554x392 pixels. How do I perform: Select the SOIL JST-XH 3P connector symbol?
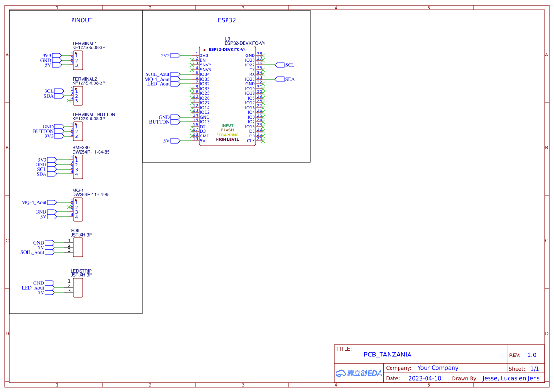point(79,247)
